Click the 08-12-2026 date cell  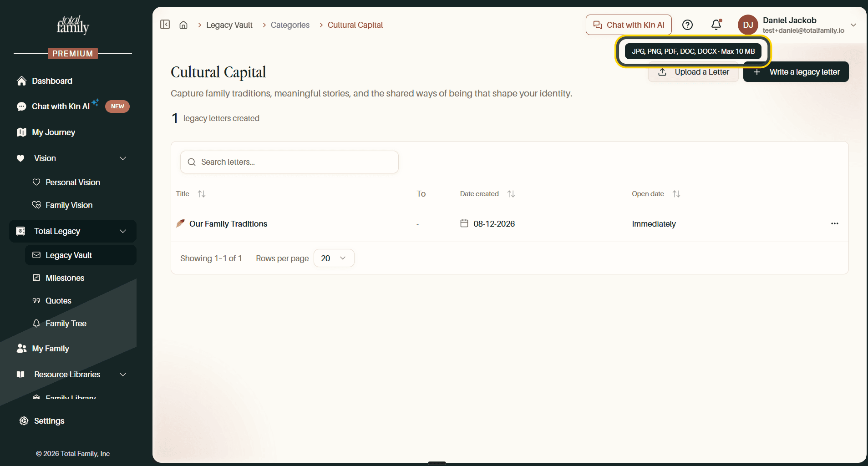494,224
